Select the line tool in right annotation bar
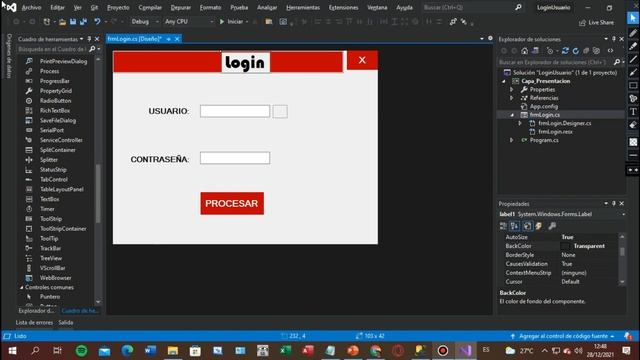The width and height of the screenshot is (640, 360). (633, 59)
